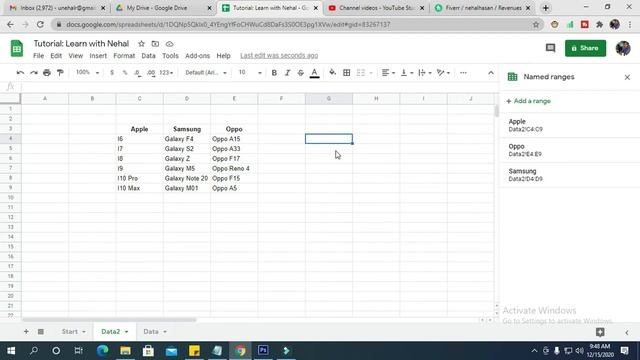Toggle strikethrough formatting
Screen dimensions: 640x360
pos(301,73)
